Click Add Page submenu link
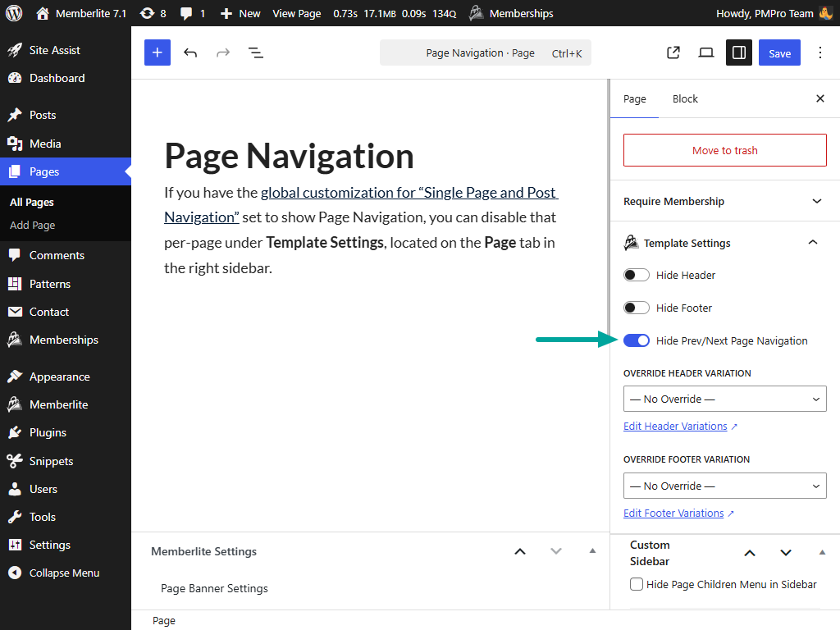 (x=33, y=226)
